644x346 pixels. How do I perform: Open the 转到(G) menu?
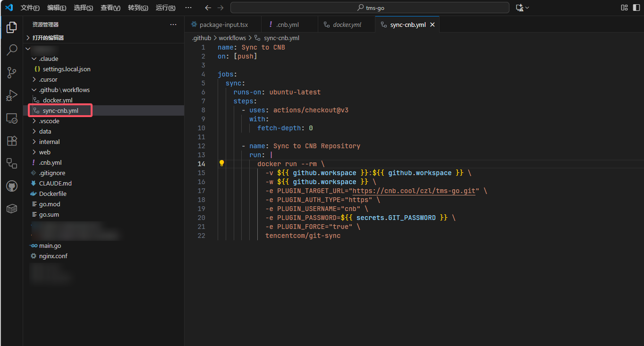[138, 8]
